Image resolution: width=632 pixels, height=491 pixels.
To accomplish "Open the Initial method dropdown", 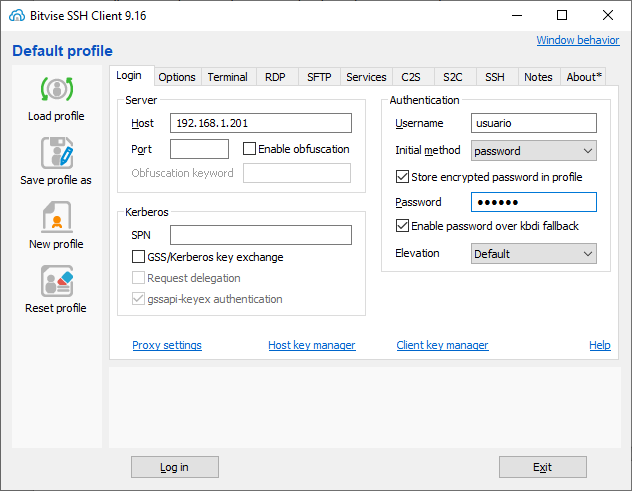I will point(534,151).
